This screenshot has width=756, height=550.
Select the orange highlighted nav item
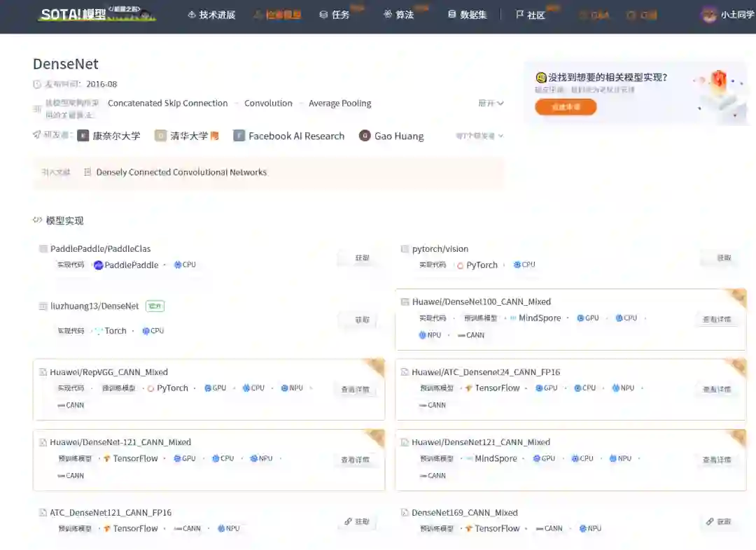pos(277,15)
